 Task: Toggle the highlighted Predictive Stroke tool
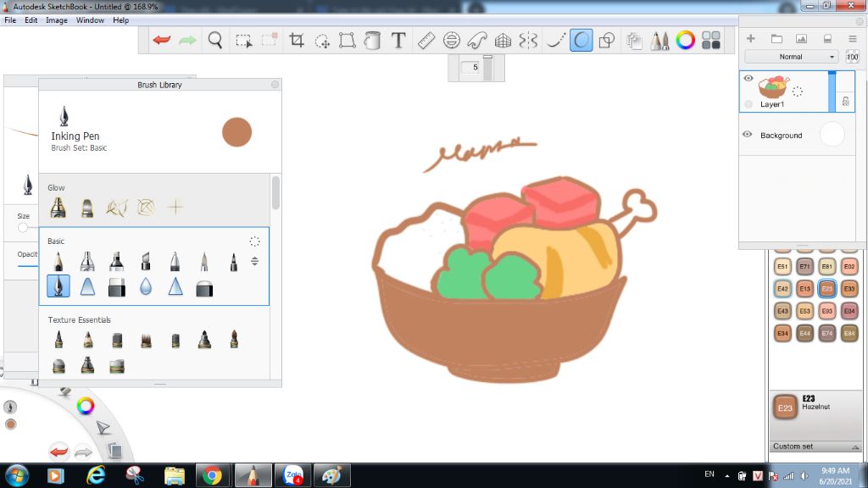coord(581,40)
